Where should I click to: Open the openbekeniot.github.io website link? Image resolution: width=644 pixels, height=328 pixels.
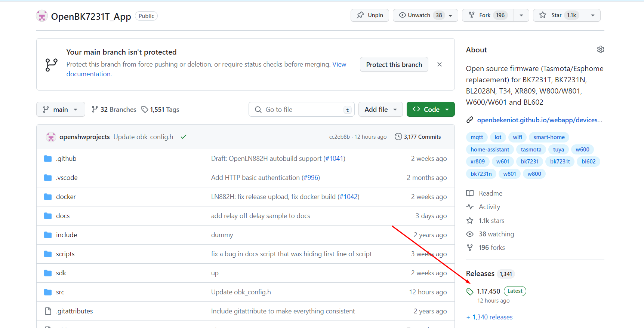click(x=539, y=120)
